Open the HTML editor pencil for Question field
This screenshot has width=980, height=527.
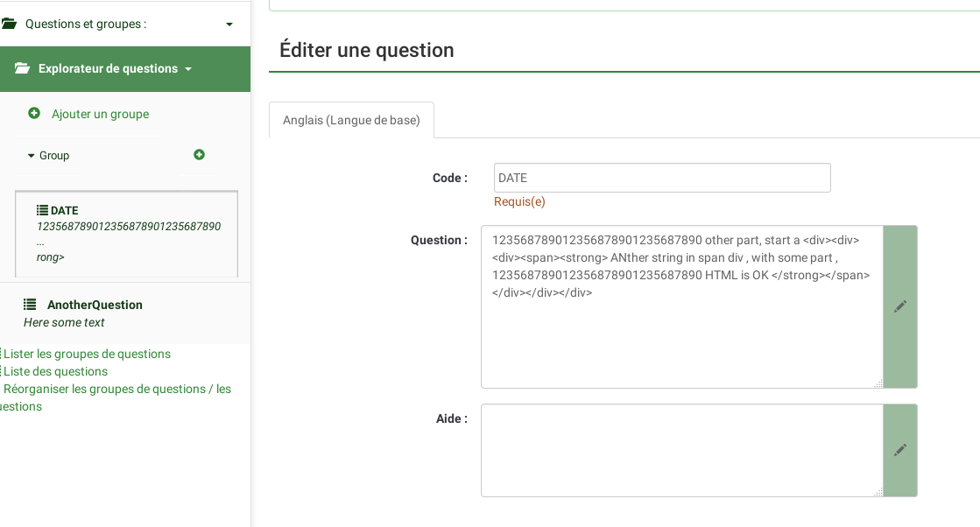[900, 306]
